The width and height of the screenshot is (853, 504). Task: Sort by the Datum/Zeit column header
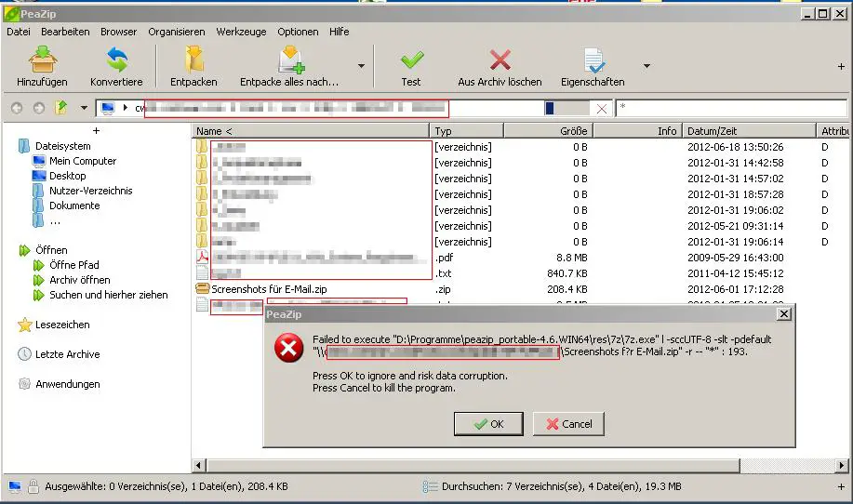pos(749,131)
